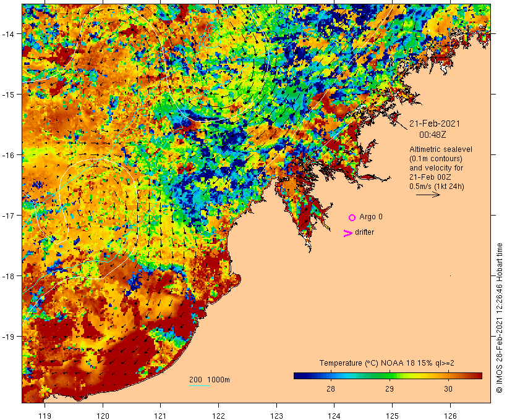The height and width of the screenshot is (420, 507).
Task: Click latitude label '-19'
Action: [7, 337]
